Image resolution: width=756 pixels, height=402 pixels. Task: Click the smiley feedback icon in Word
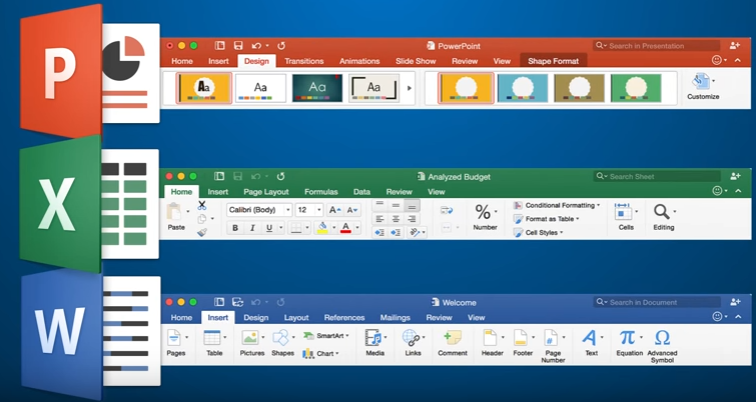pyautogui.click(x=717, y=316)
